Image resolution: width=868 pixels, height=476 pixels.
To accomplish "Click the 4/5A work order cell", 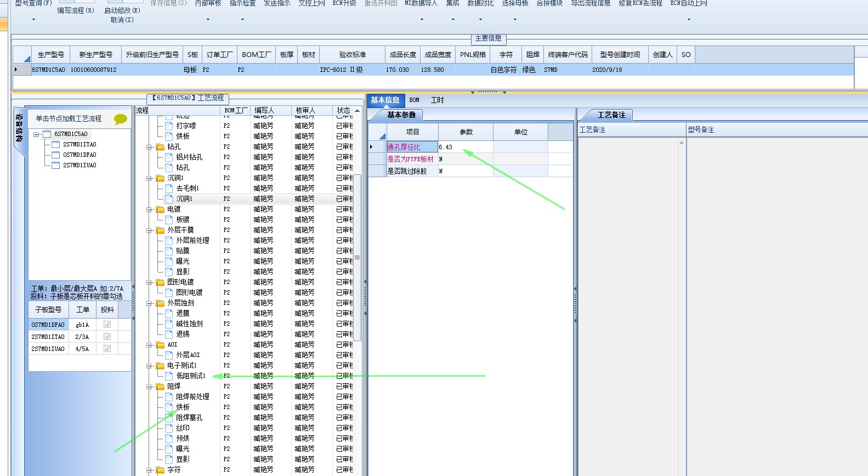I will pyautogui.click(x=82, y=349).
